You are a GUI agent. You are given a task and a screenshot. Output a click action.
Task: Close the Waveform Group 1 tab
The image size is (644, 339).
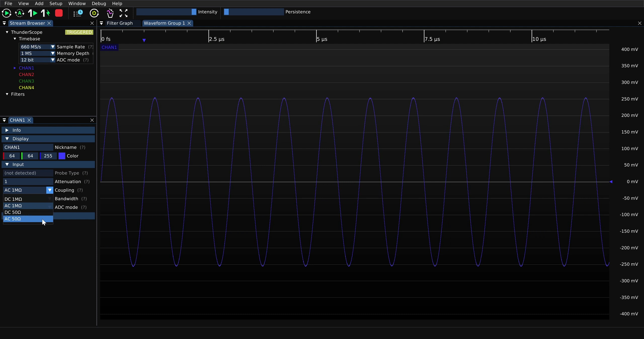[x=189, y=23]
